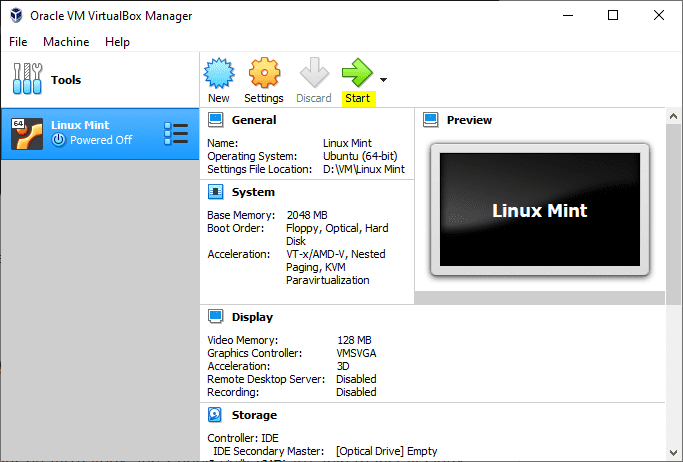Viewport: 683px width, 462px height.
Task: Click the 'Floppy, Optical, Hard' boot order value
Action: [337, 228]
